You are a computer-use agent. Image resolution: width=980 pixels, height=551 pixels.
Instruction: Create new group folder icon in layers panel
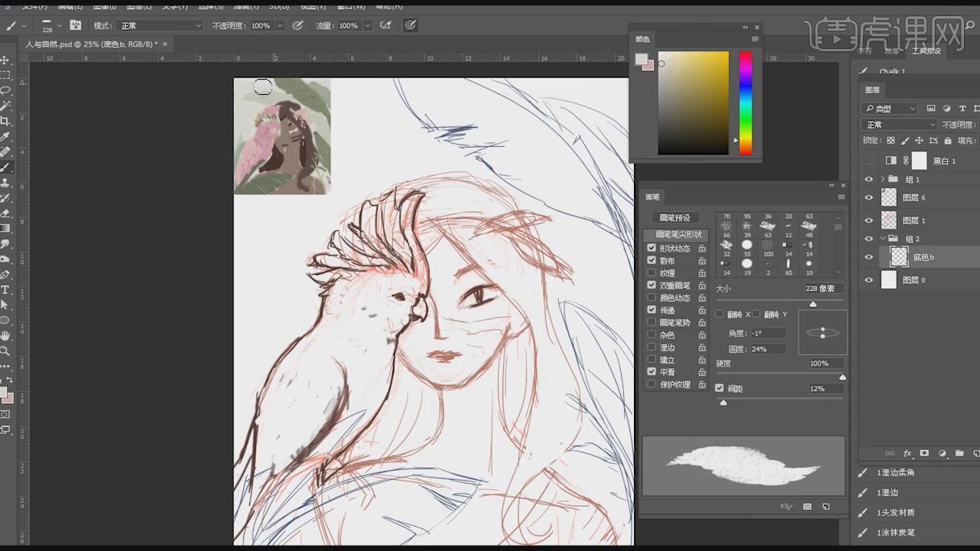[959, 453]
